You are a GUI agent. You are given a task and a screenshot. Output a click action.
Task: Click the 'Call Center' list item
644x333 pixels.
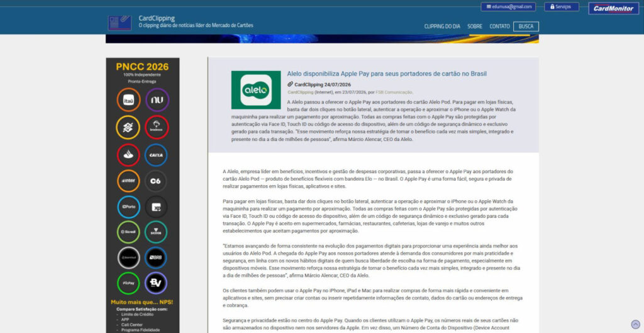pos(131,324)
